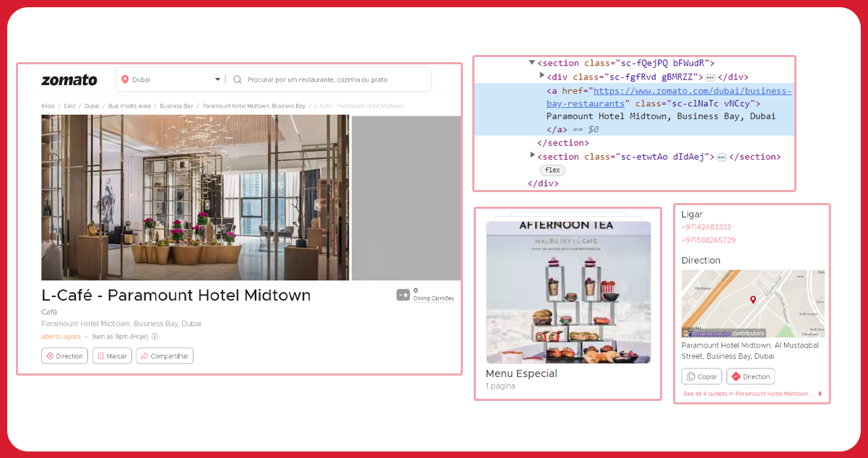Collapse the sc-fQejPQ section node
Image resolution: width=868 pixels, height=458 pixels.
pos(532,63)
